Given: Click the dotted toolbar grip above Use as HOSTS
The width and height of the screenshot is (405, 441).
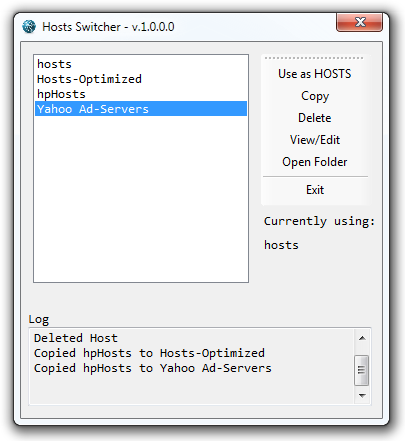Looking at the screenshot, I should [x=314, y=58].
